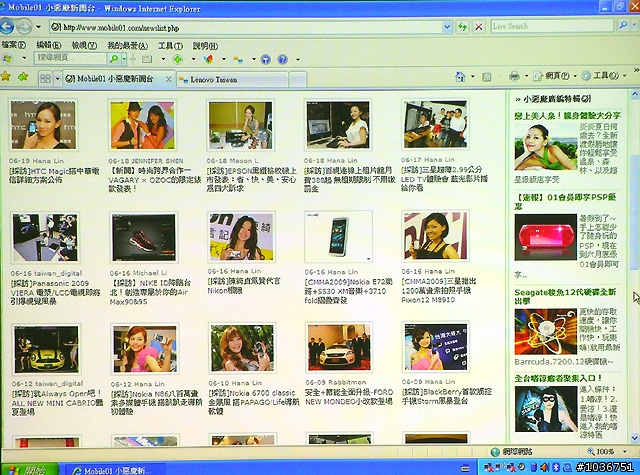640x475 pixels.
Task: Click the volume speaker tray icon
Action: [544, 467]
